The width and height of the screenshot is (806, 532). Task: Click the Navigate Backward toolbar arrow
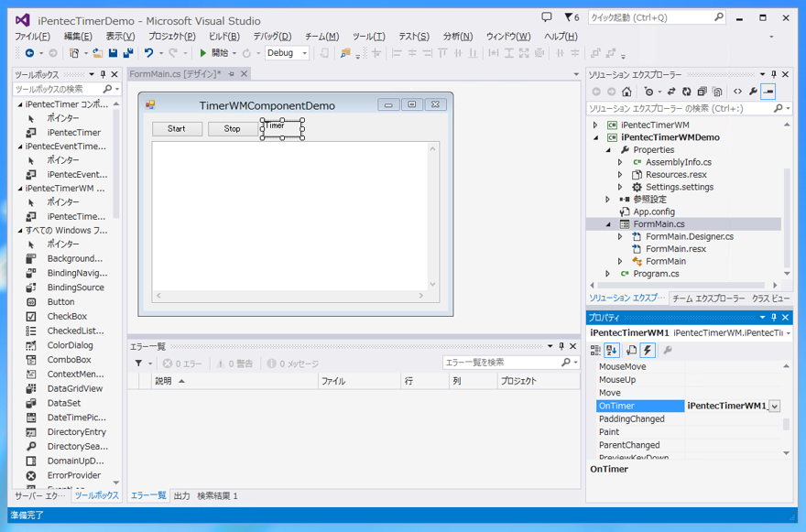(29, 53)
